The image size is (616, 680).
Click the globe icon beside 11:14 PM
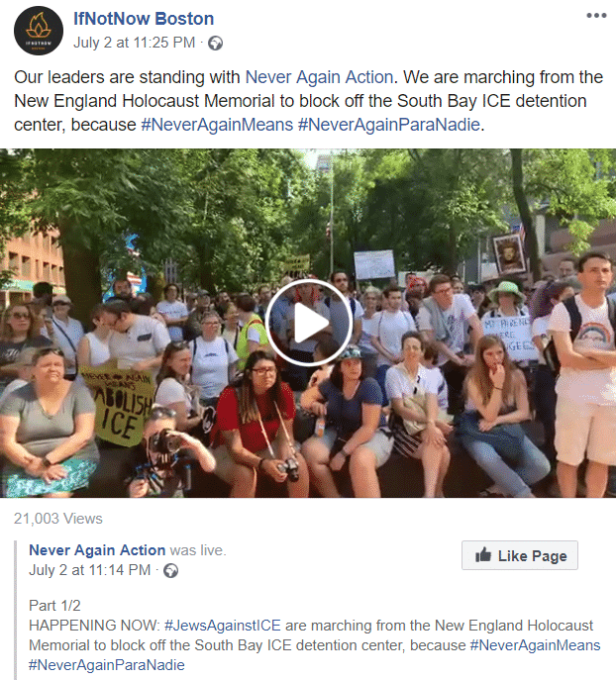[x=171, y=571]
